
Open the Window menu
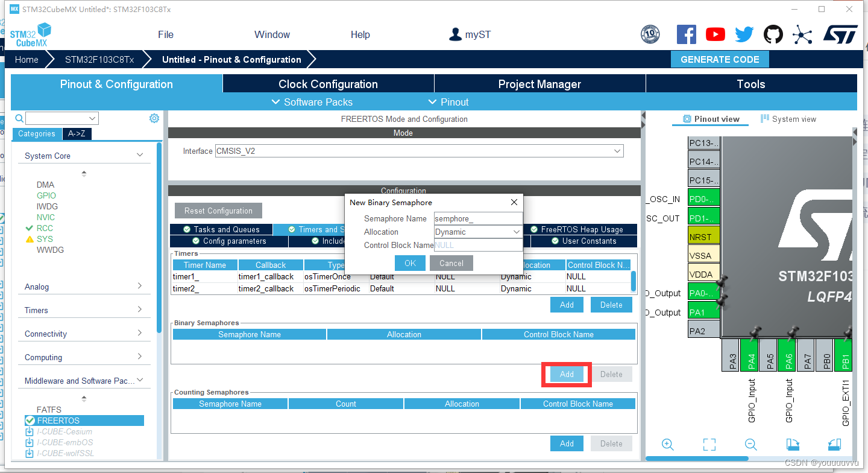click(272, 34)
